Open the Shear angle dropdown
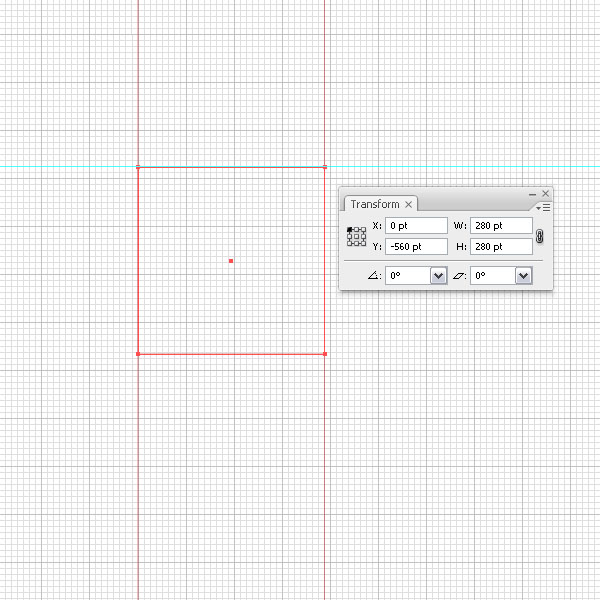Viewport: 600px width, 600px height. [x=523, y=276]
